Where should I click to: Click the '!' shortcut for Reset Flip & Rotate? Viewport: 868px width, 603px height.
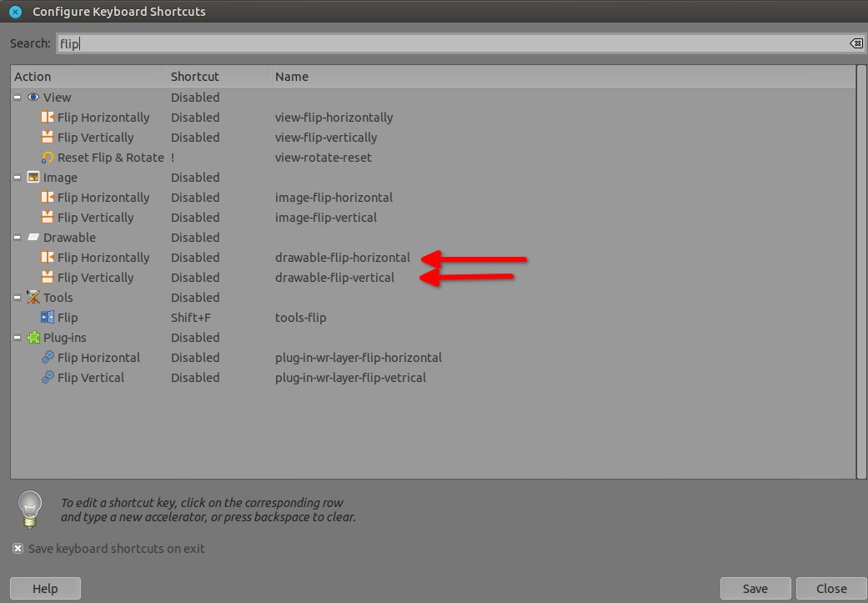173,158
